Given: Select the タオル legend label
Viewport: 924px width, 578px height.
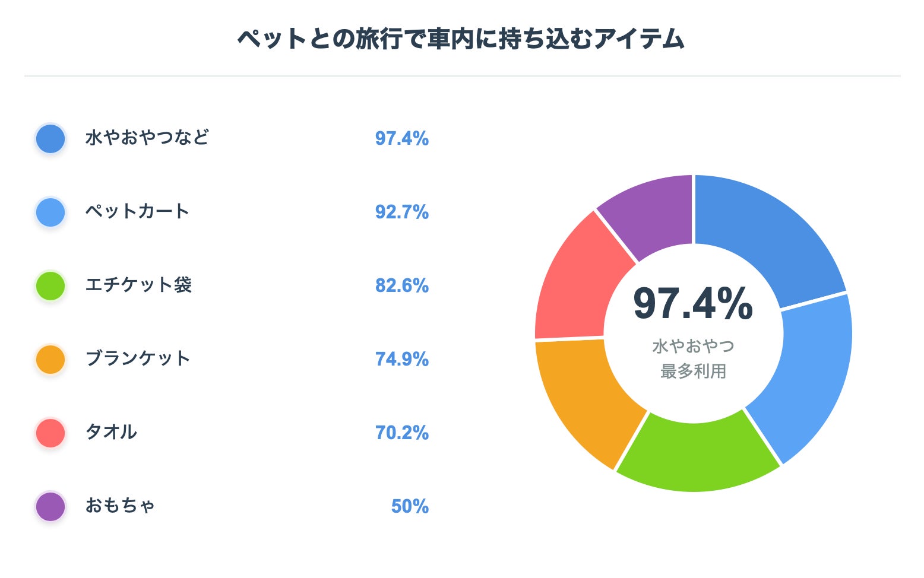Looking at the screenshot, I should point(111,432).
